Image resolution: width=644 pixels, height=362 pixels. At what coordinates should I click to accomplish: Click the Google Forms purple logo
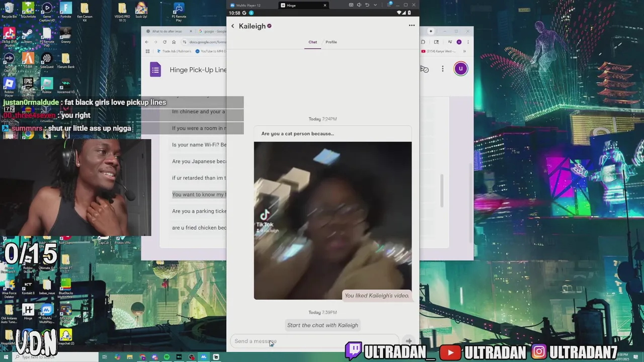point(155,69)
